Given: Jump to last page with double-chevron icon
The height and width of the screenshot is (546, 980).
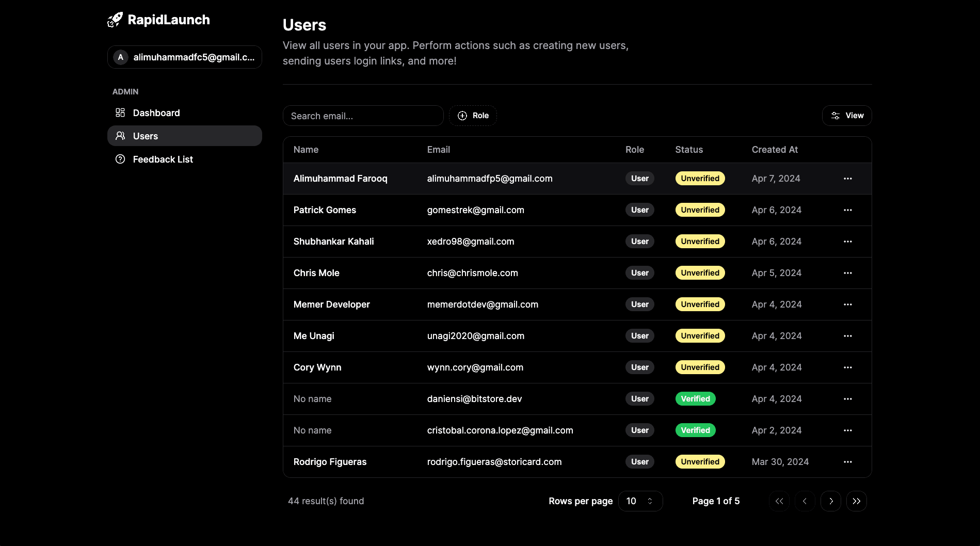Looking at the screenshot, I should 857,501.
